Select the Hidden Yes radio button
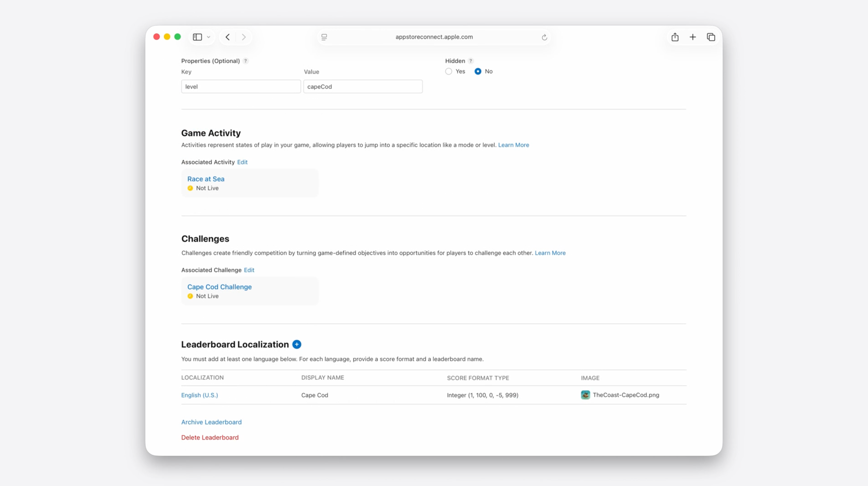Image resolution: width=868 pixels, height=486 pixels. [449, 71]
